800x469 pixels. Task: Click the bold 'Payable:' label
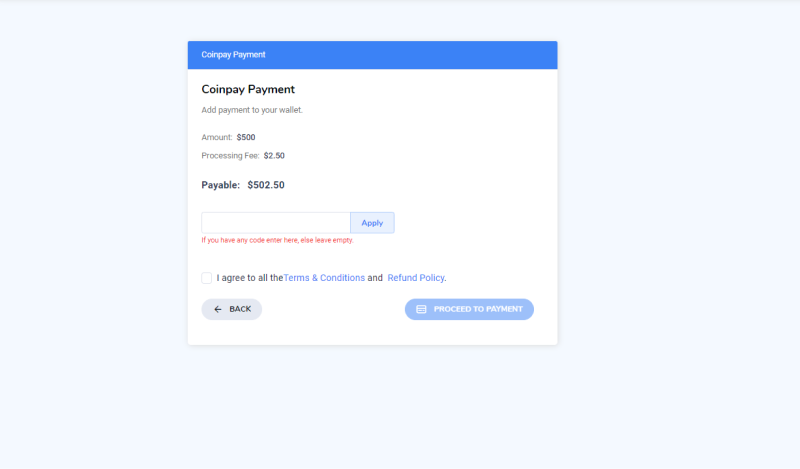[x=220, y=185]
